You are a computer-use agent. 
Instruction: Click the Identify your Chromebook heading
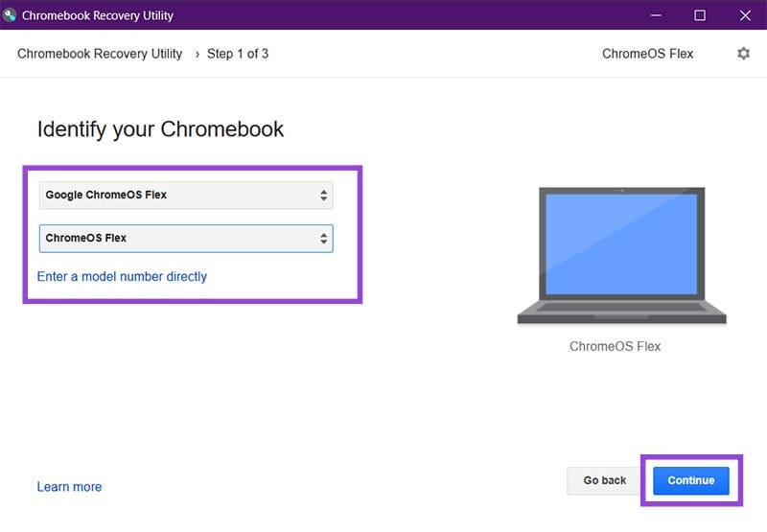coord(160,129)
